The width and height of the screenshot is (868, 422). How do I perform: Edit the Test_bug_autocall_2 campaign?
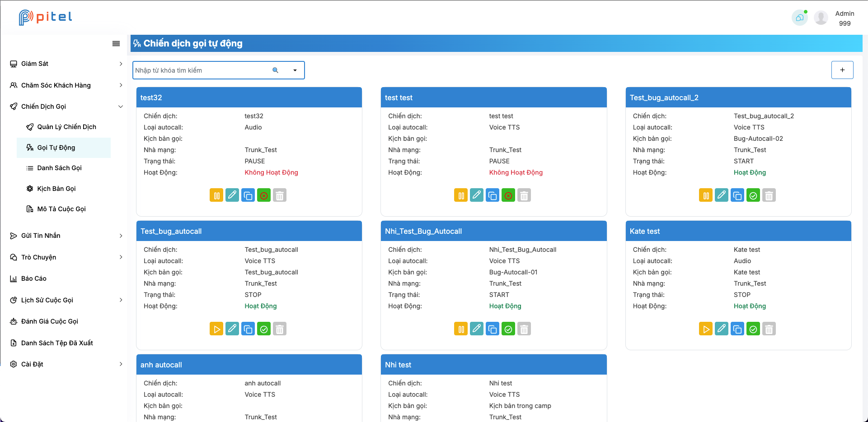(x=722, y=195)
